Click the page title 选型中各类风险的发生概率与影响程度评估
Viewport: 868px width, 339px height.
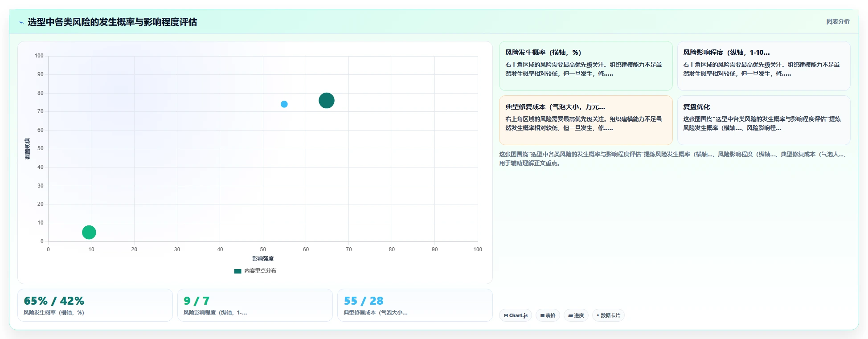[x=112, y=22]
